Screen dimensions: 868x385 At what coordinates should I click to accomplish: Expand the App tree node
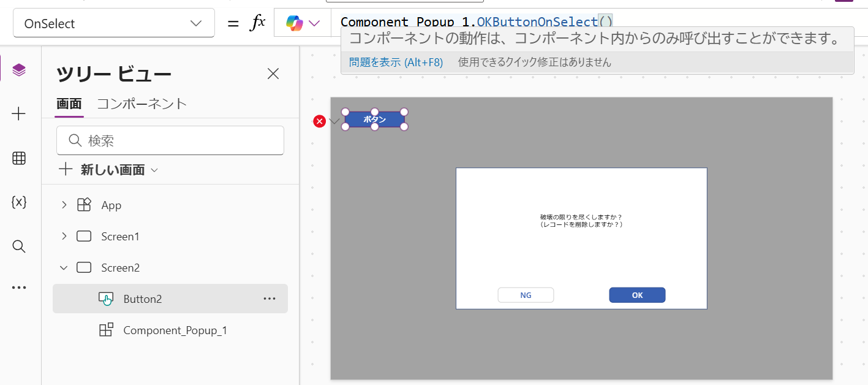pyautogui.click(x=64, y=205)
